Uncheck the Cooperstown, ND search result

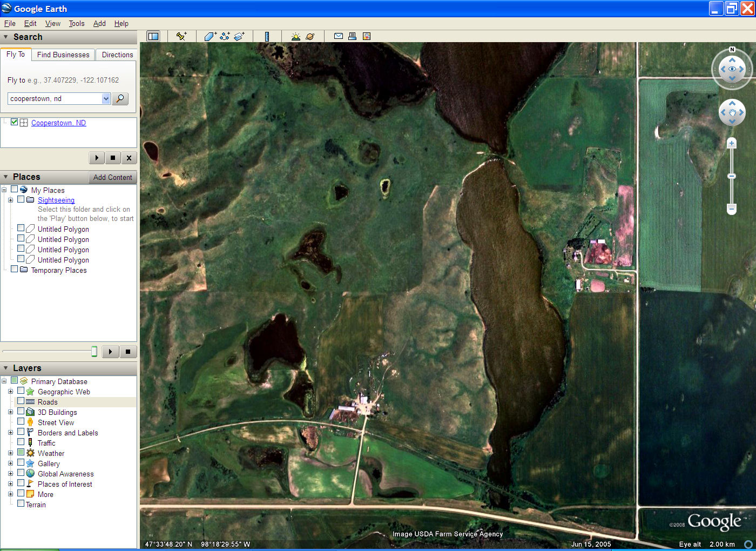click(x=14, y=122)
